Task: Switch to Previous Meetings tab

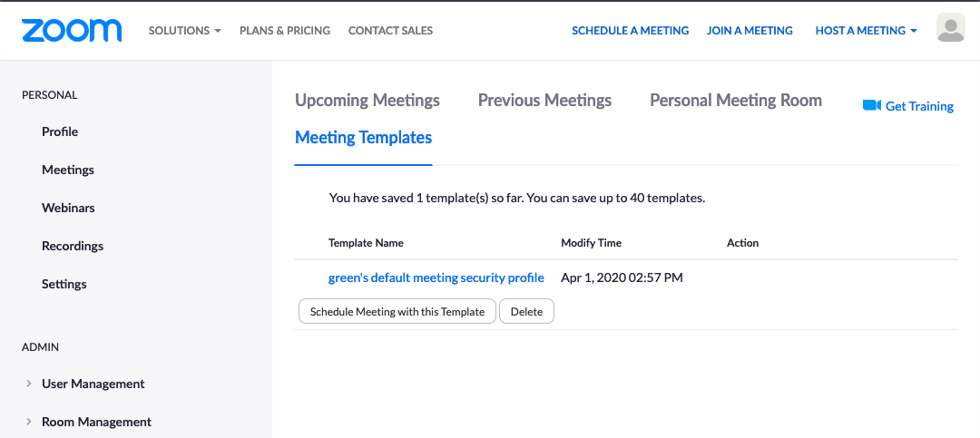Action: pyautogui.click(x=544, y=101)
